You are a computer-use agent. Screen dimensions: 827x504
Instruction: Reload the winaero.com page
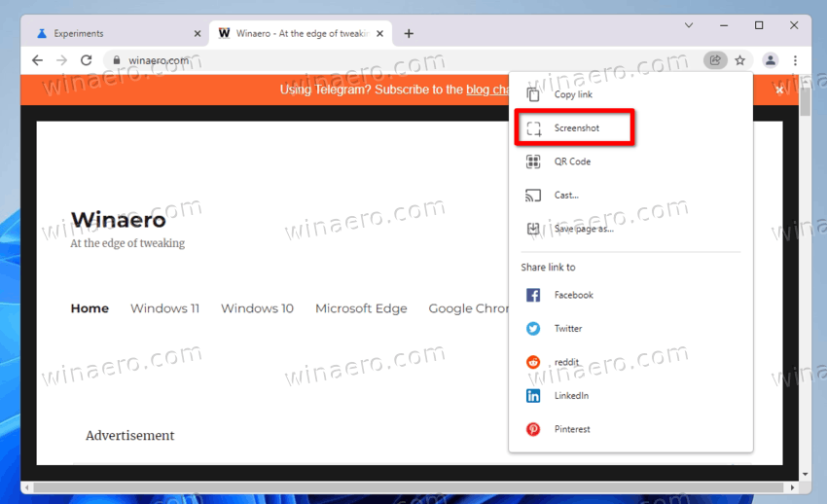pos(87,60)
